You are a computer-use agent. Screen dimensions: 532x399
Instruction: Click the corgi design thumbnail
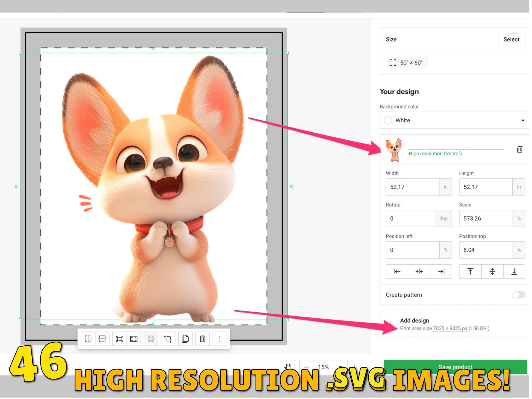[394, 150]
